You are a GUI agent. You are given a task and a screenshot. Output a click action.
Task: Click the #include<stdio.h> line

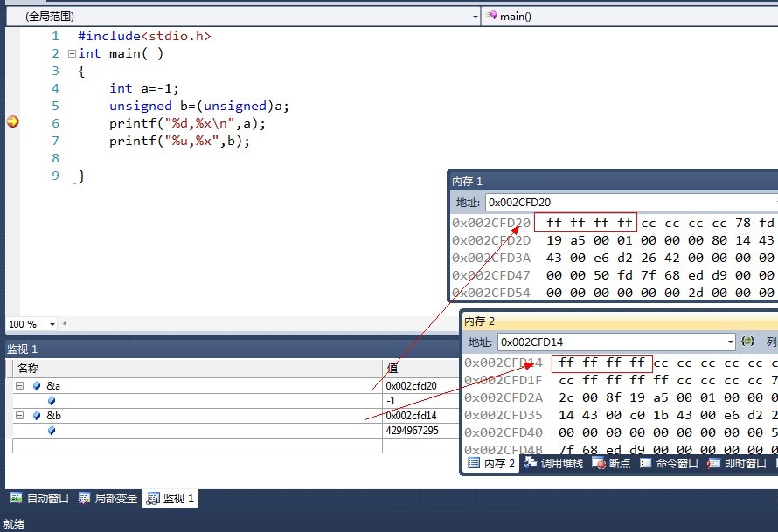click(x=144, y=36)
